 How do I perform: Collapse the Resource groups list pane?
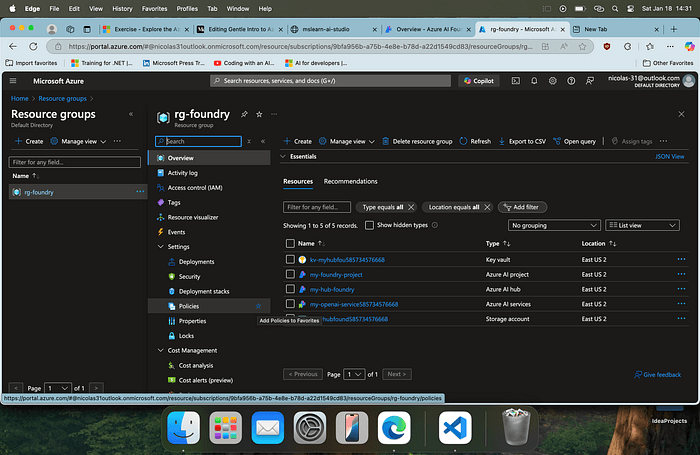tap(131, 114)
